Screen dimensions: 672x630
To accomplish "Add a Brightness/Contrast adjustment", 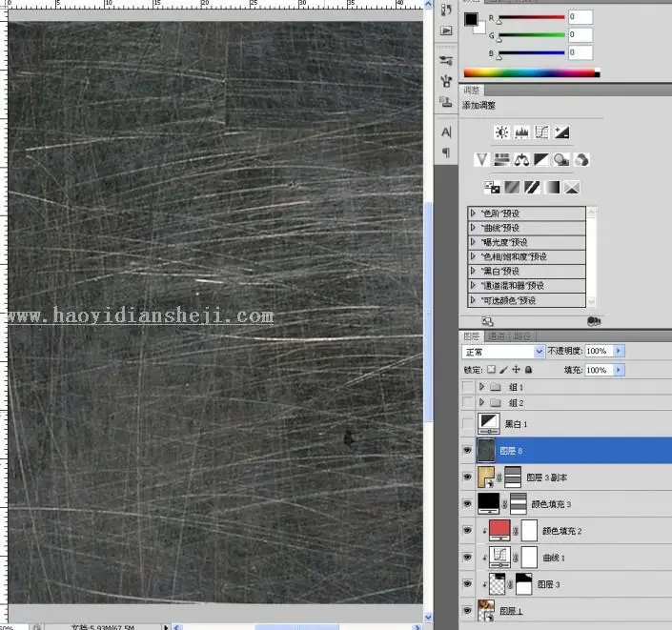I will click(x=502, y=132).
